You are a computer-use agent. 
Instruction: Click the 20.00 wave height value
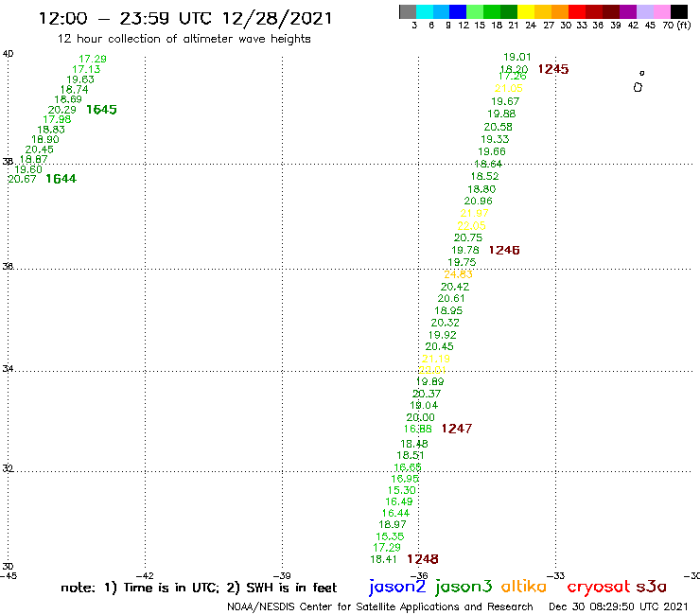pos(421,417)
